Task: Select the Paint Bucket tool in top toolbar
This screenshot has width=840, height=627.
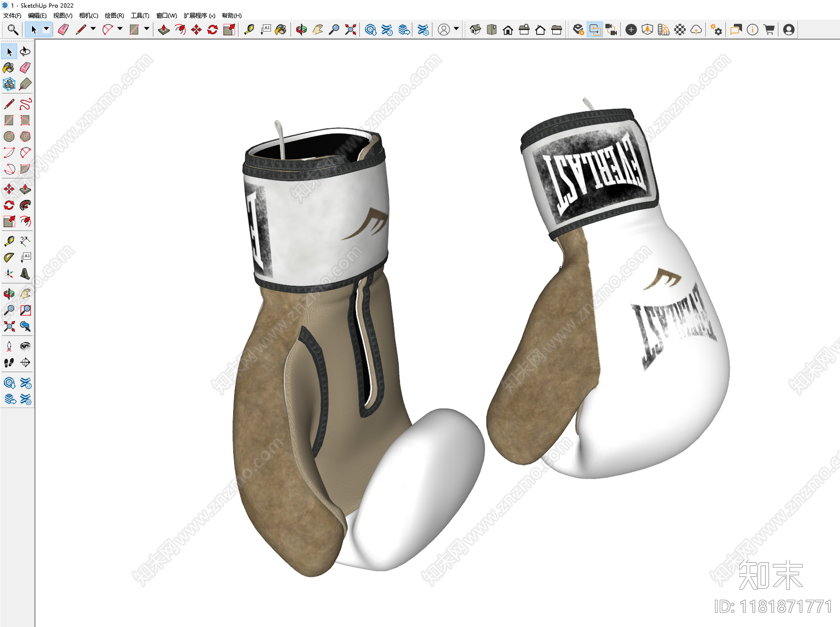Action: tap(281, 30)
